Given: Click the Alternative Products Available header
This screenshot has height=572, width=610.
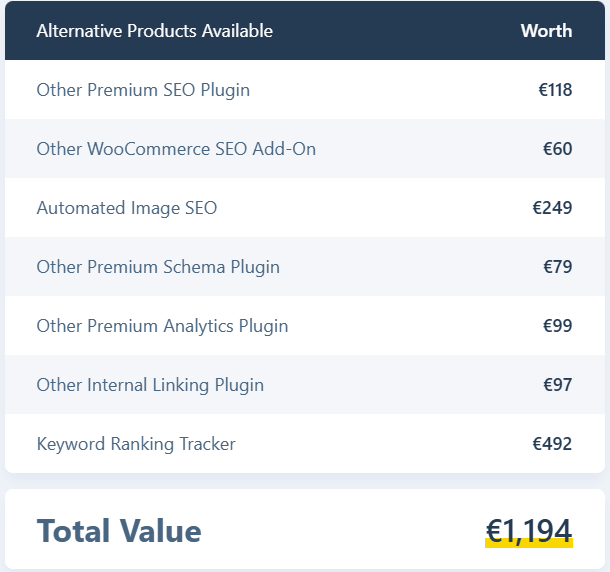Looking at the screenshot, I should click(154, 31).
